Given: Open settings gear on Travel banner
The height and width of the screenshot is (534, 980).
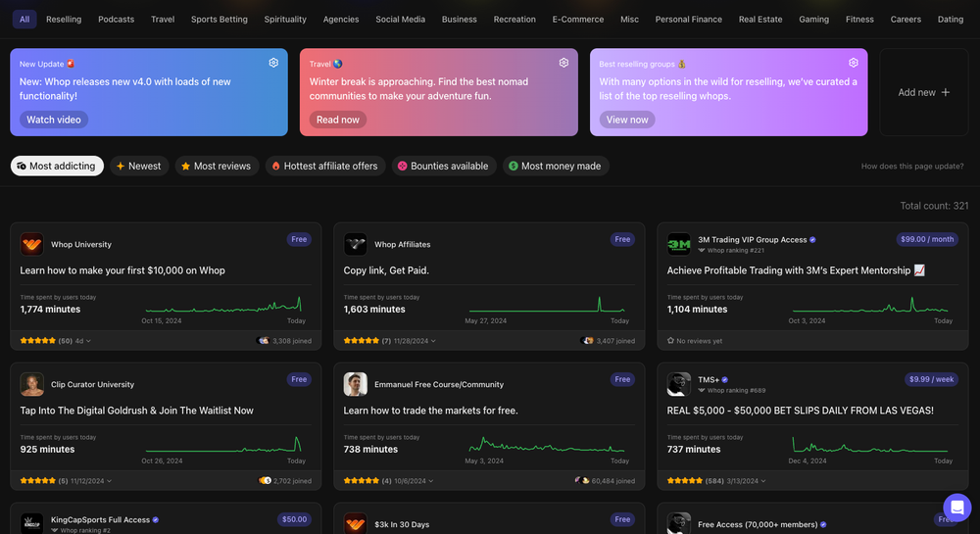Looking at the screenshot, I should tap(563, 63).
